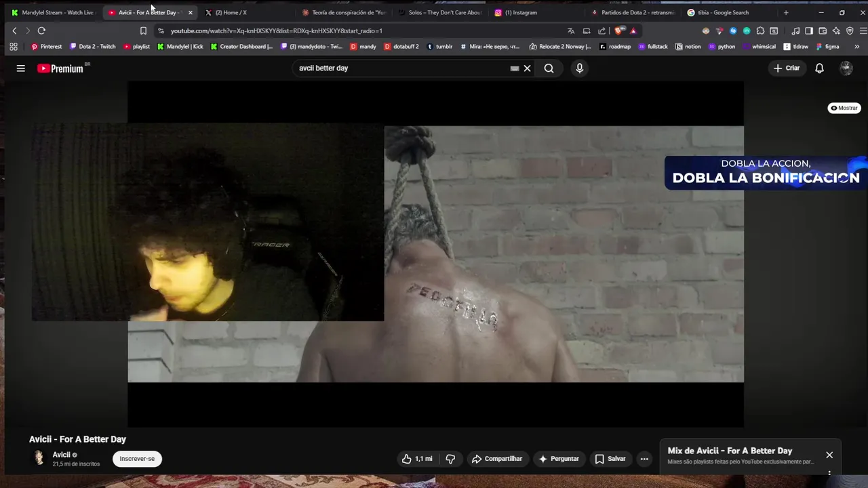Image resolution: width=868 pixels, height=488 pixels.
Task: Click the Mostrar eye toggle
Action: (844, 108)
